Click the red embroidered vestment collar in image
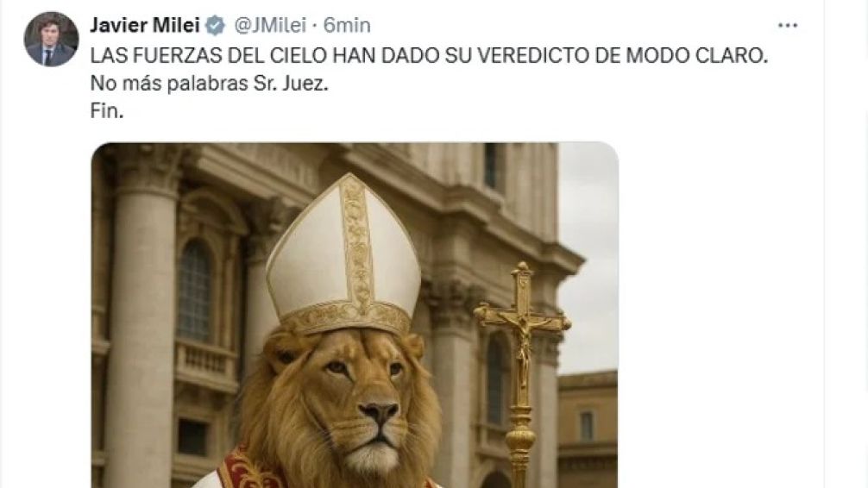 [x=243, y=470]
